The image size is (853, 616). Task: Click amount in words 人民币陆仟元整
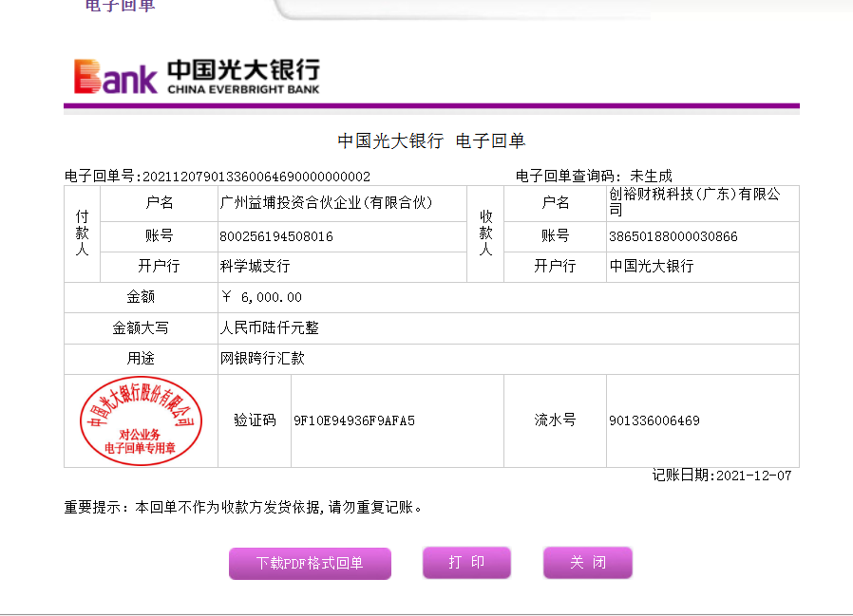point(269,327)
